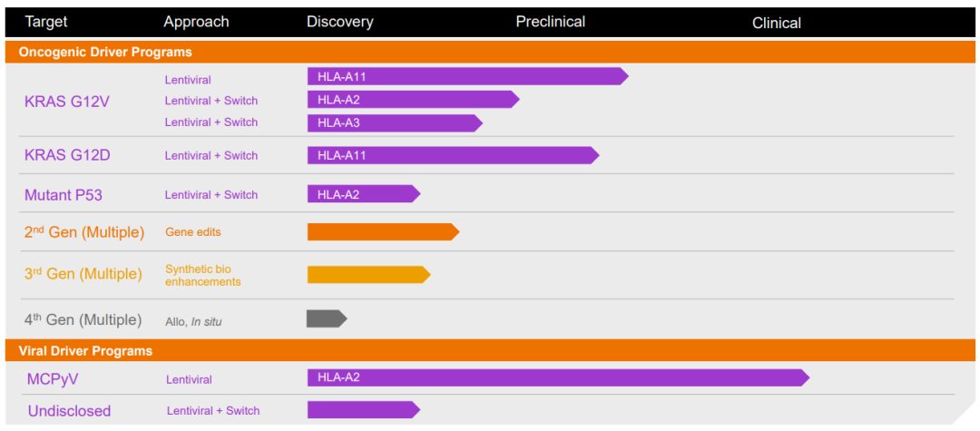The image size is (980, 431).
Task: Select the Preclinical stage header
Action: coord(550,22)
